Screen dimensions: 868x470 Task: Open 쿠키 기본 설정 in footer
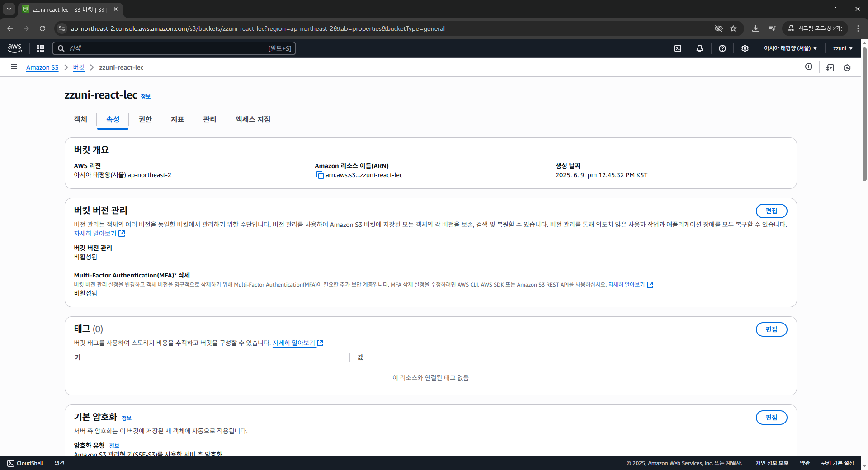click(838, 463)
